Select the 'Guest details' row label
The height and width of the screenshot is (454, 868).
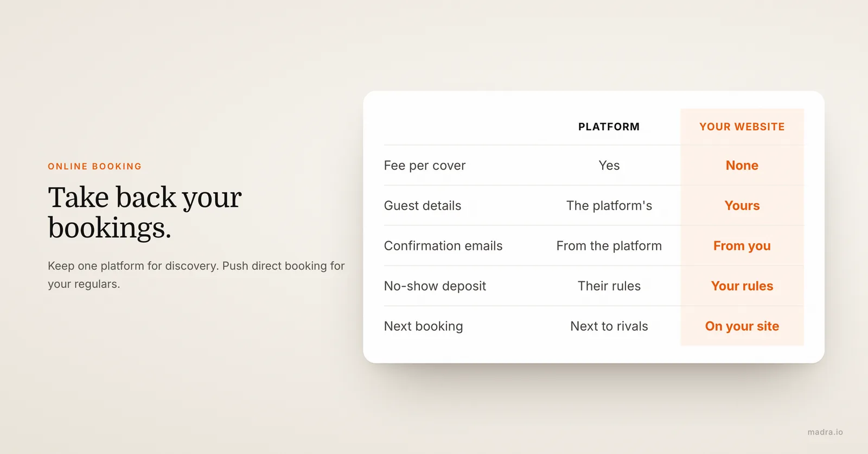click(423, 206)
